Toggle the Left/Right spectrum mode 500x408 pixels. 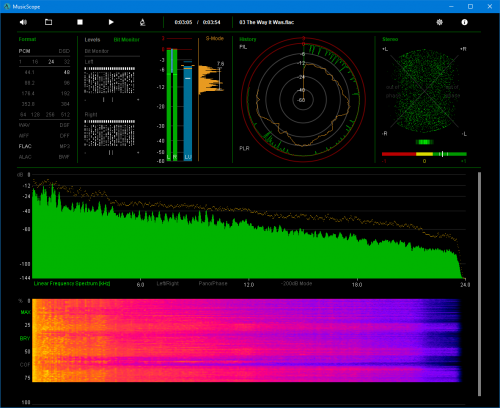pos(168,283)
